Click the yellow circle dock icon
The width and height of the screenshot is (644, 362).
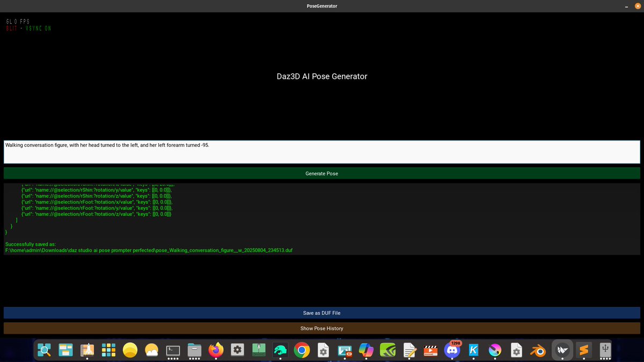click(130, 351)
